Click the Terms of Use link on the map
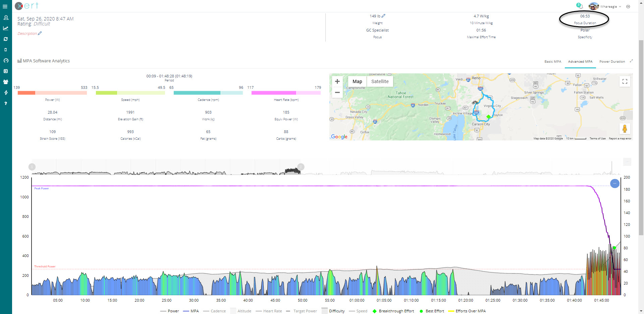Image resolution: width=644 pixels, height=314 pixels. 597,138
